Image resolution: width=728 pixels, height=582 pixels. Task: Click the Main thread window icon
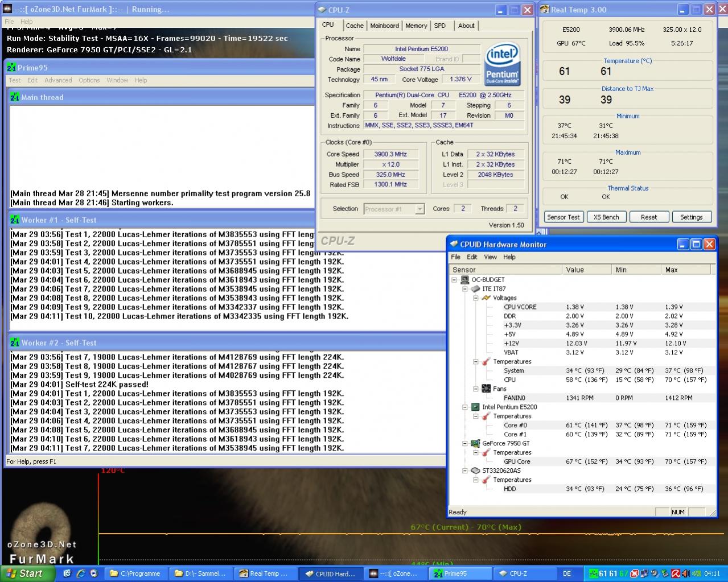(x=15, y=97)
